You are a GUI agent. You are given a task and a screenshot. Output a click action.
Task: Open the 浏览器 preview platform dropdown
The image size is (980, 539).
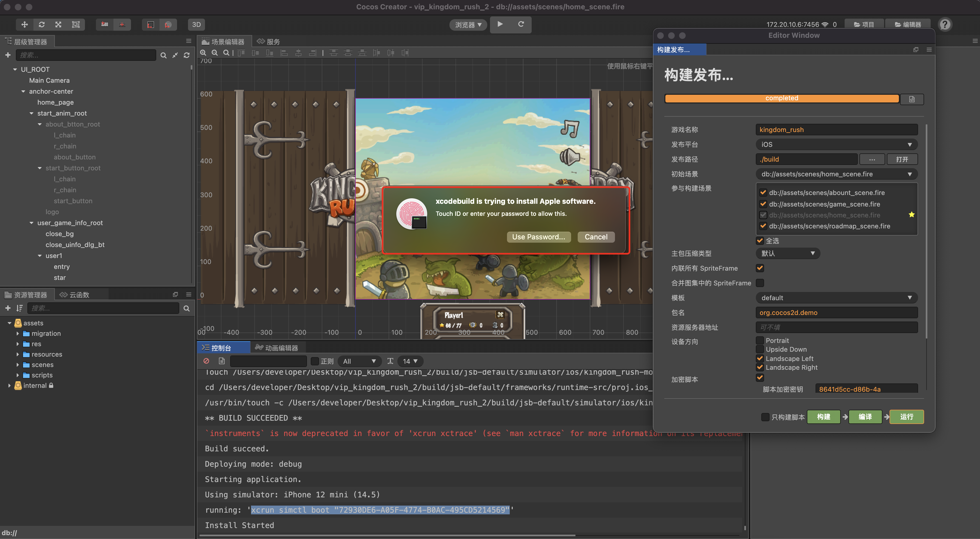(x=468, y=25)
